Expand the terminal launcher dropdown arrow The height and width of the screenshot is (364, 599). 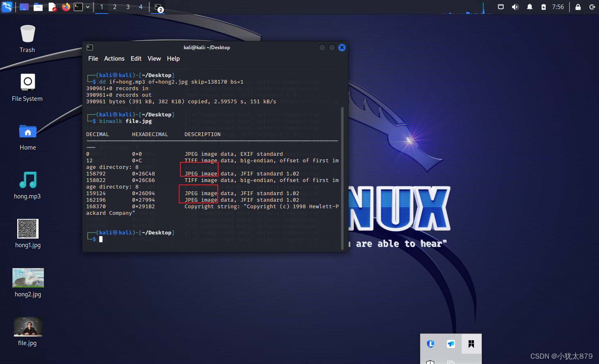[88, 7]
